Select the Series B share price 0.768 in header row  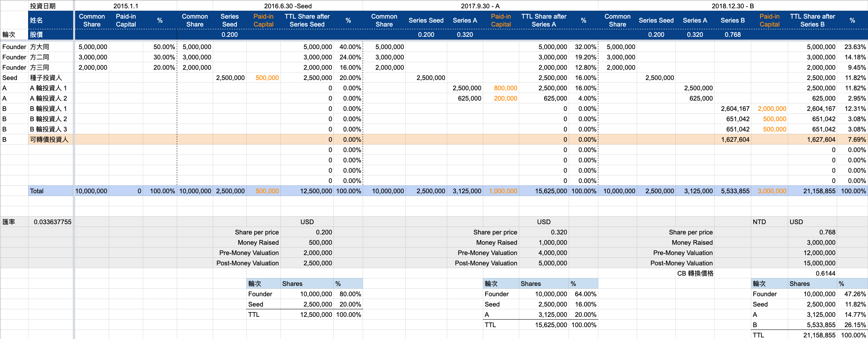click(x=733, y=34)
